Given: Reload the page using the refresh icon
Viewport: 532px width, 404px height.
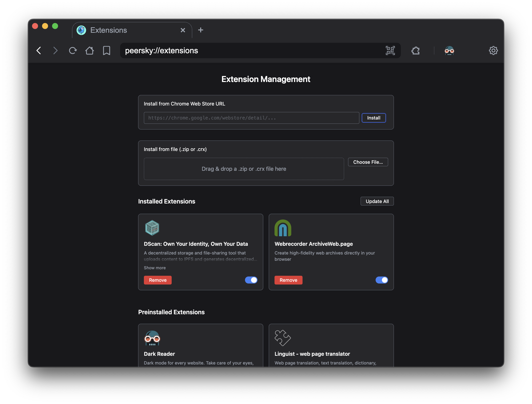Looking at the screenshot, I should tap(73, 50).
